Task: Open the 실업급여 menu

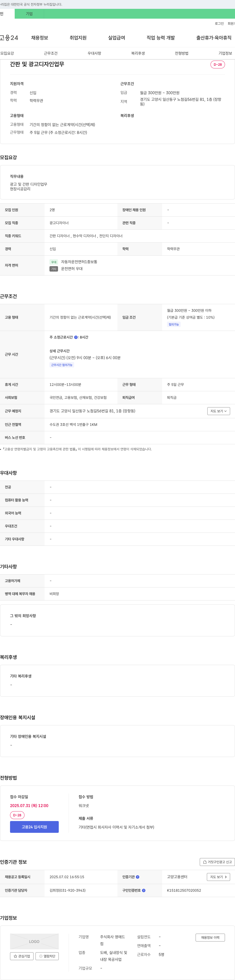Action: coord(117,38)
